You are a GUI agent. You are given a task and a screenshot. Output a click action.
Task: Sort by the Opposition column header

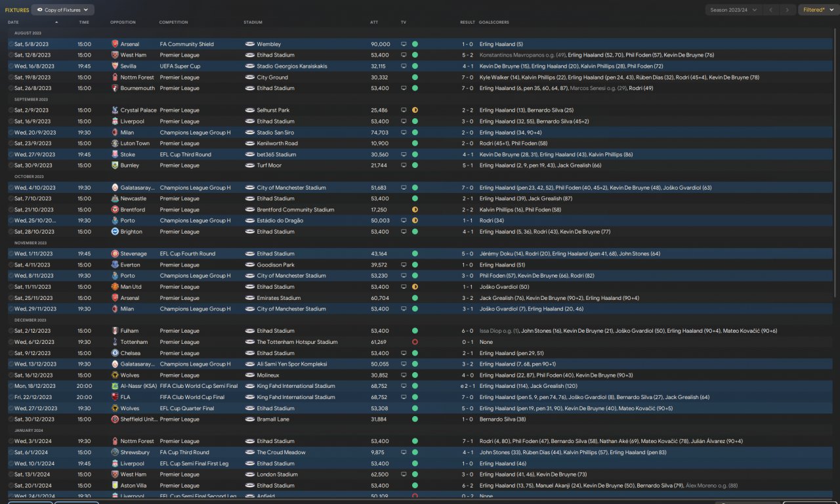123,22
